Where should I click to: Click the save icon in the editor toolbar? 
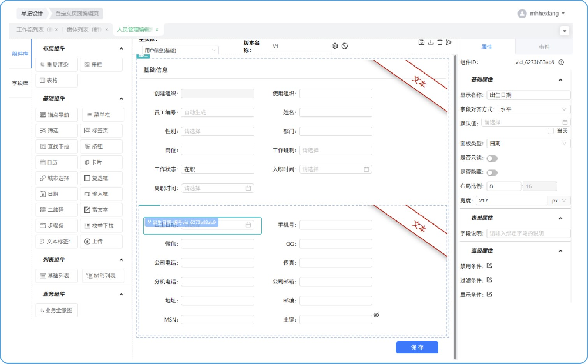point(421,42)
